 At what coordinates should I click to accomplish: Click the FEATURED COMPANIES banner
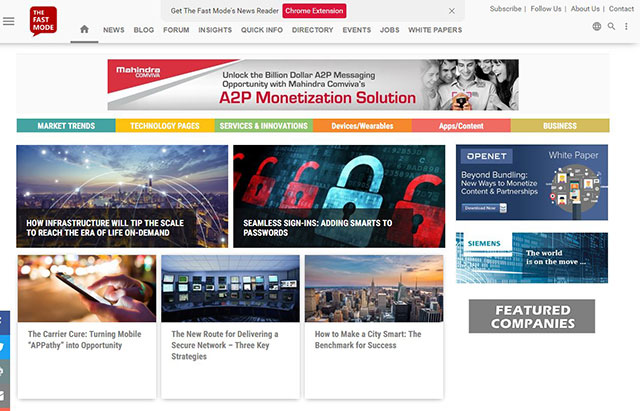(x=532, y=316)
